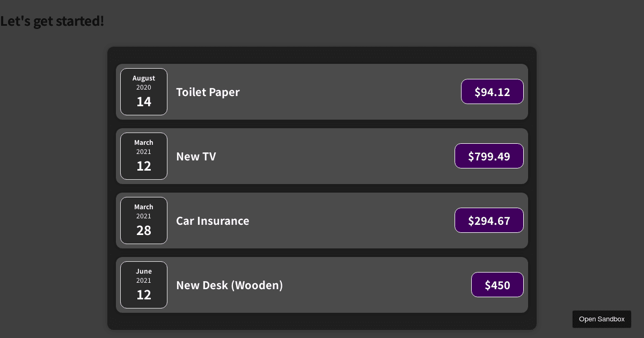Select the Toilet Paper expense title
Screen dimensions: 644x338
coord(208,92)
